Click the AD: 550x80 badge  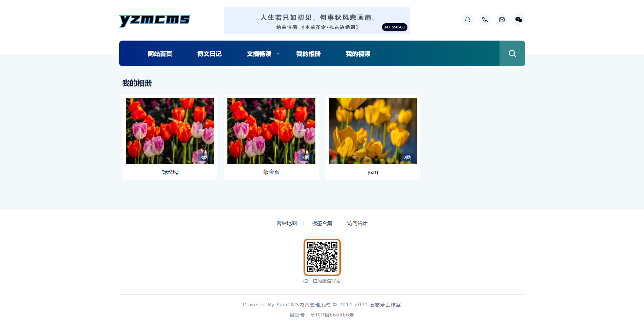coord(395,27)
